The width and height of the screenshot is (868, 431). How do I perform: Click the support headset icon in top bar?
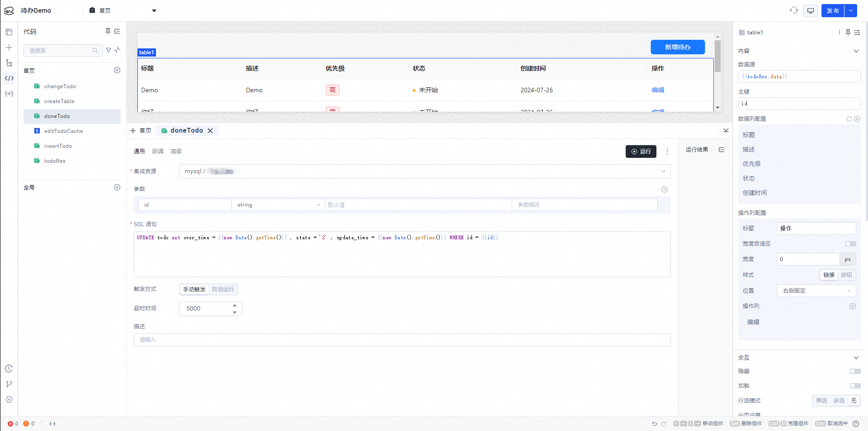pos(794,10)
